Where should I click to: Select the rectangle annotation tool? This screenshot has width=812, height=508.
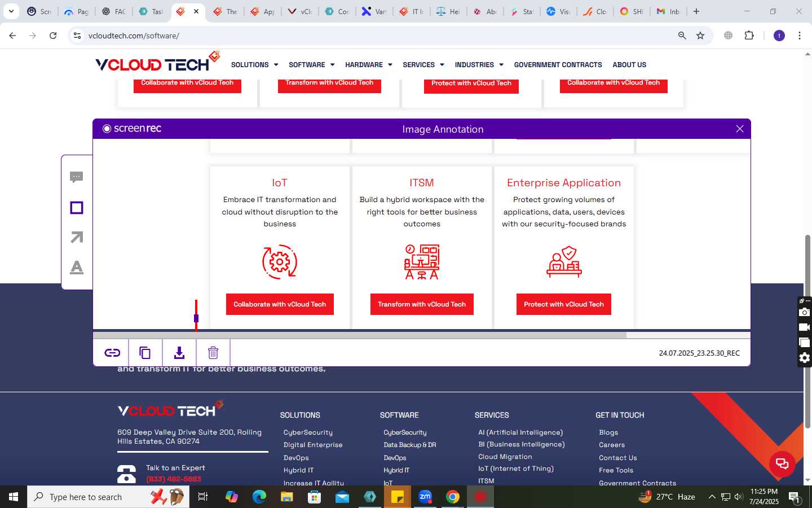(77, 208)
